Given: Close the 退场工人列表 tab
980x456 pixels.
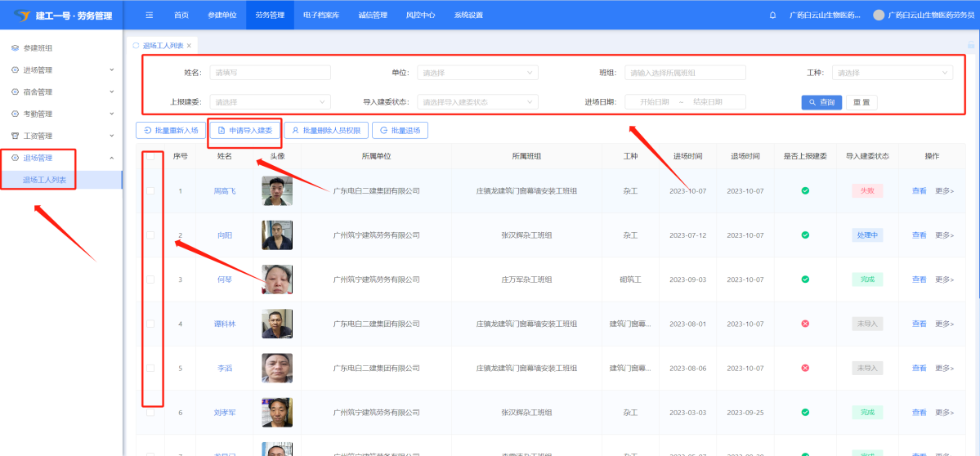Looking at the screenshot, I should click(189, 46).
